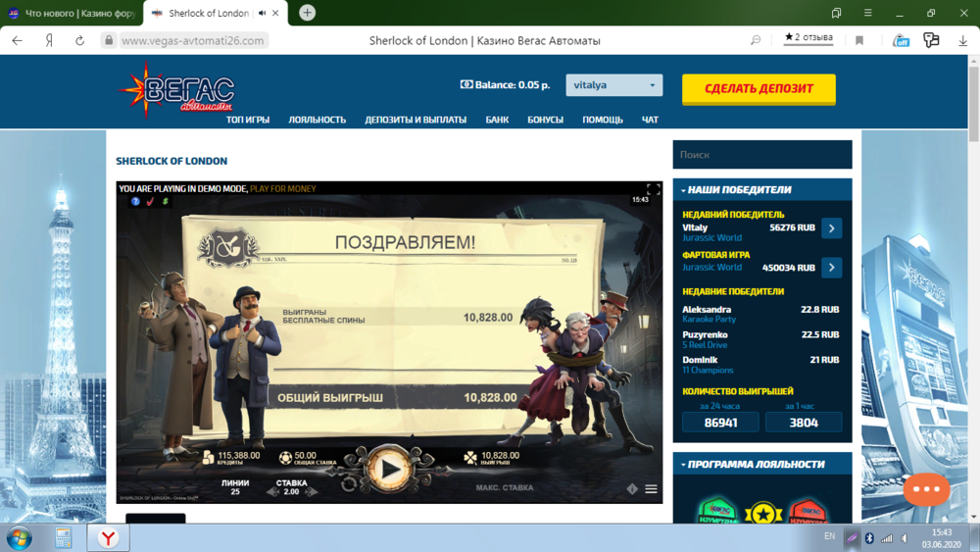Increase the Ставка bet with the right arrow

[310, 492]
